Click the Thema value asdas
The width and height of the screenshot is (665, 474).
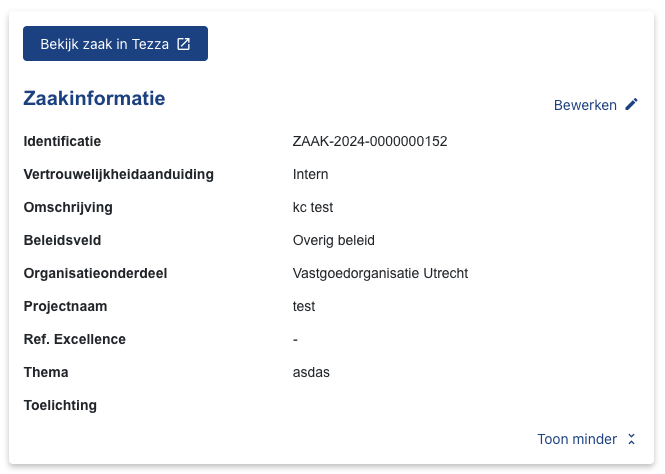[x=311, y=372]
